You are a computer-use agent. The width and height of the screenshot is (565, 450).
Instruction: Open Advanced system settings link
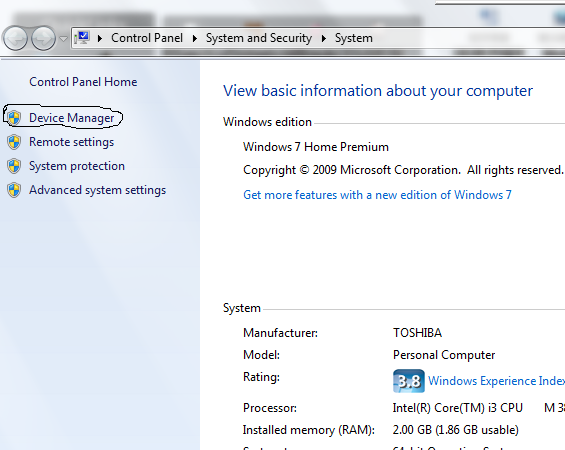[97, 190]
